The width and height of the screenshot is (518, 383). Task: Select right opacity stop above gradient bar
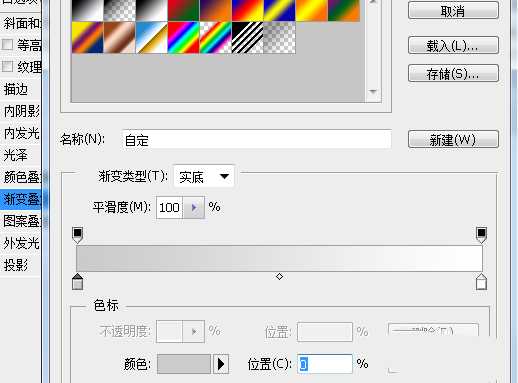point(481,235)
